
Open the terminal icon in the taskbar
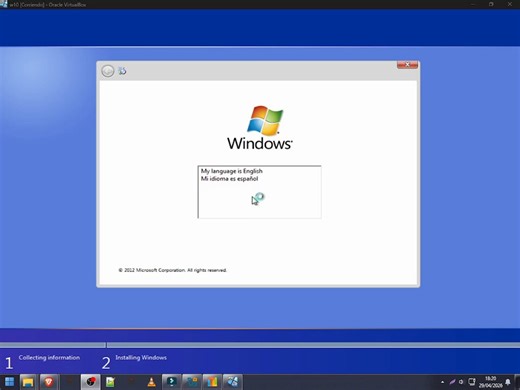[x=171, y=382]
